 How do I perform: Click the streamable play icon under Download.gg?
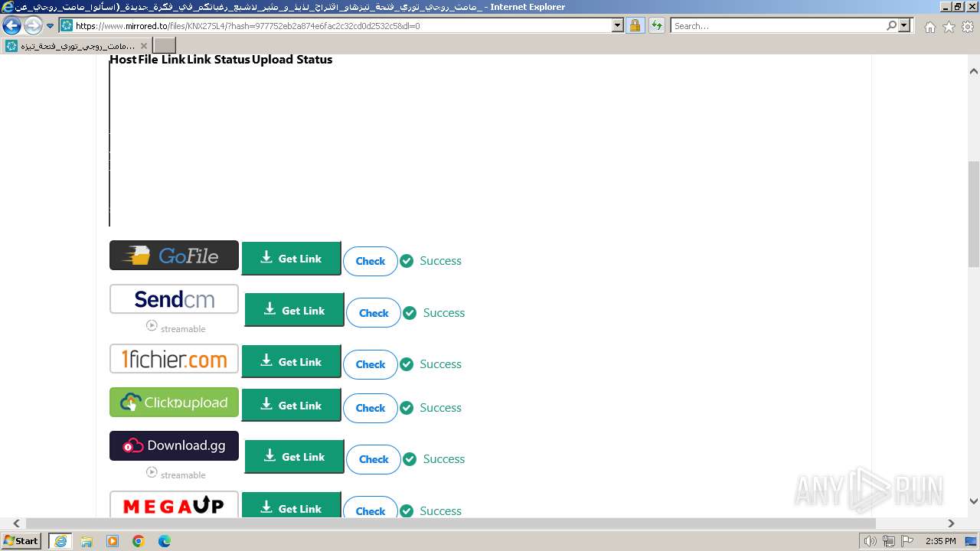(x=152, y=472)
